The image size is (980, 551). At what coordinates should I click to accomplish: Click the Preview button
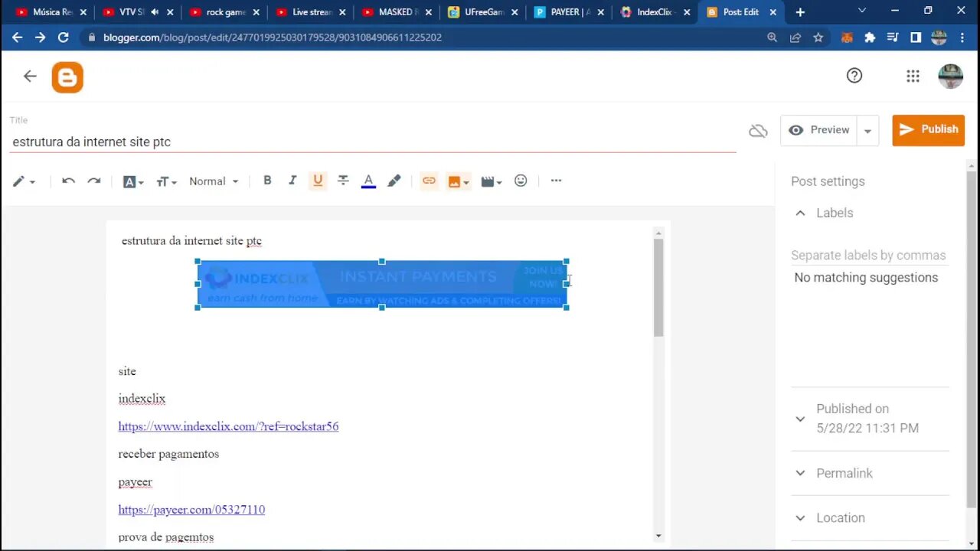click(x=819, y=130)
